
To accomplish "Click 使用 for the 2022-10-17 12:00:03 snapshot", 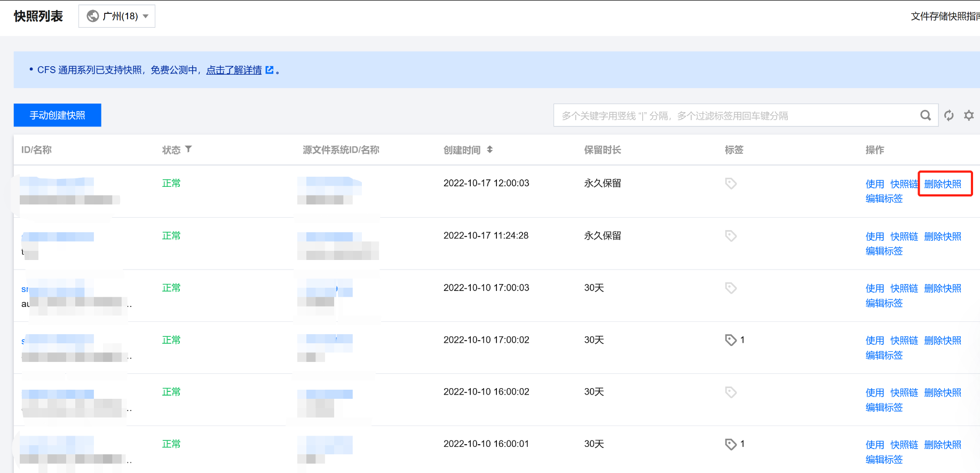I will pyautogui.click(x=875, y=184).
